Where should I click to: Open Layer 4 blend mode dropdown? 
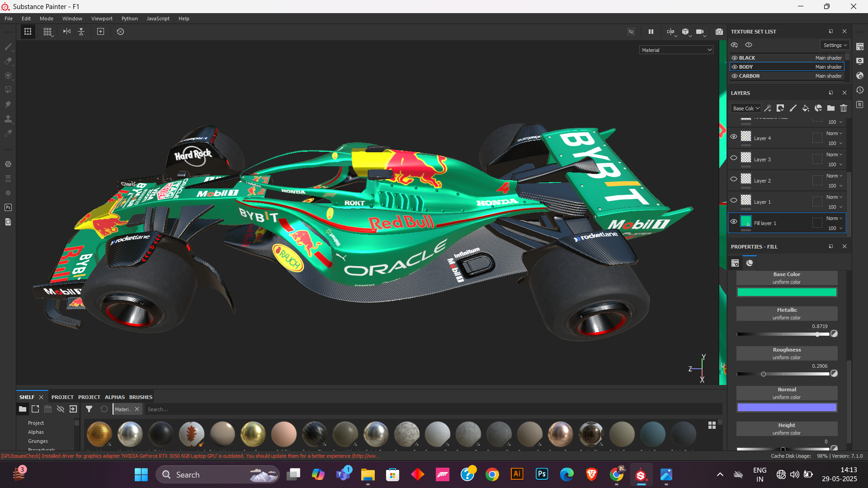point(835,133)
